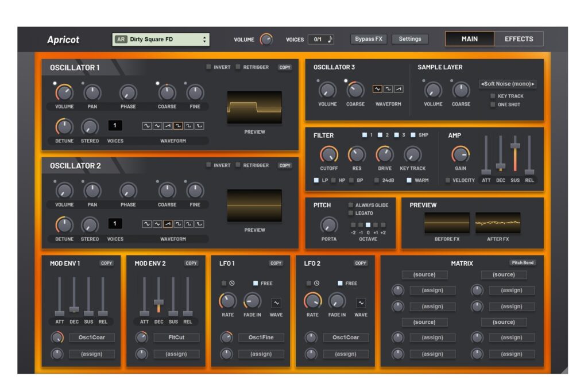Switch to the MAIN tab
588x380 pixels.
coord(469,39)
